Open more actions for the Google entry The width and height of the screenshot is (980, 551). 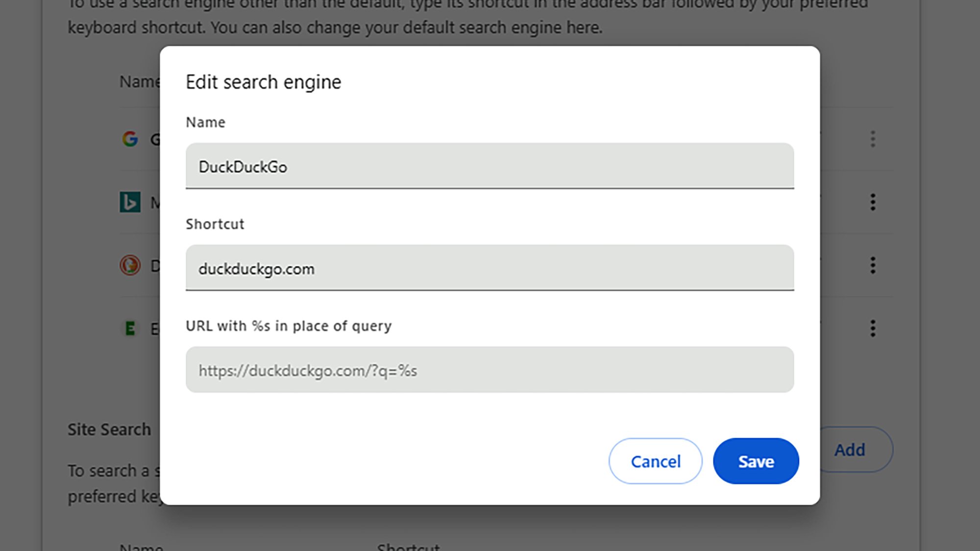pyautogui.click(x=874, y=139)
